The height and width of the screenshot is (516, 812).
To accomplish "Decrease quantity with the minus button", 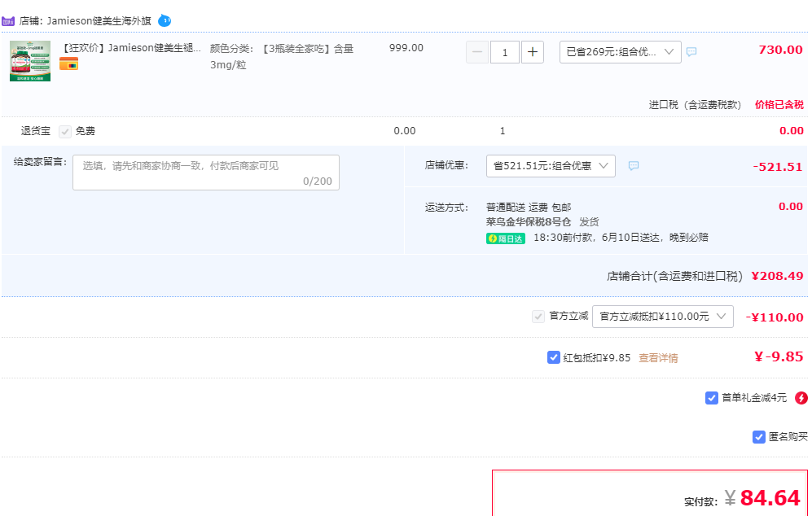I will click(477, 52).
